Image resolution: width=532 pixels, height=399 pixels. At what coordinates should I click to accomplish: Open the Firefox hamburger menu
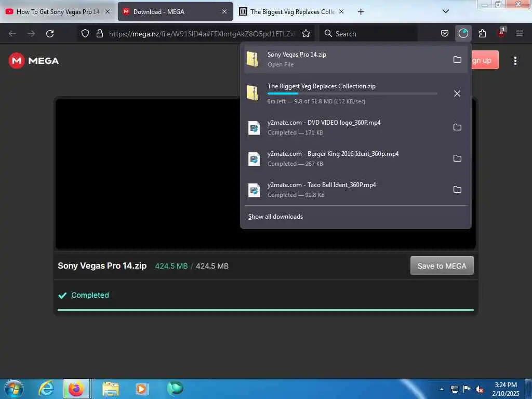[x=520, y=33]
